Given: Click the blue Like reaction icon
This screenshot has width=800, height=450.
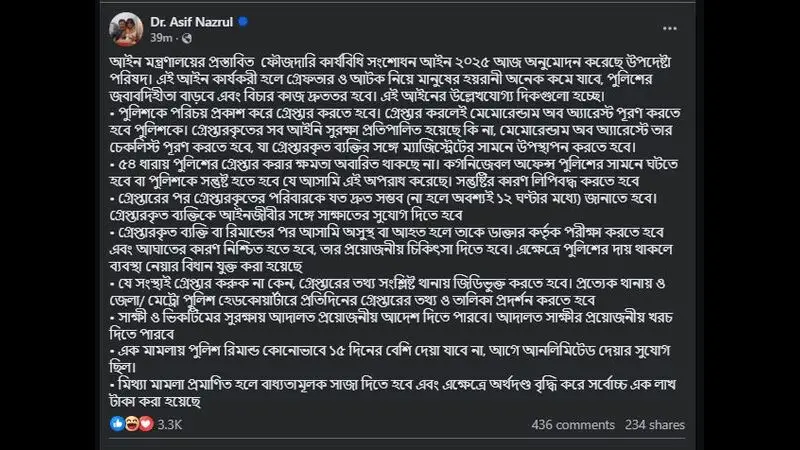Looking at the screenshot, I should pyautogui.click(x=117, y=423).
